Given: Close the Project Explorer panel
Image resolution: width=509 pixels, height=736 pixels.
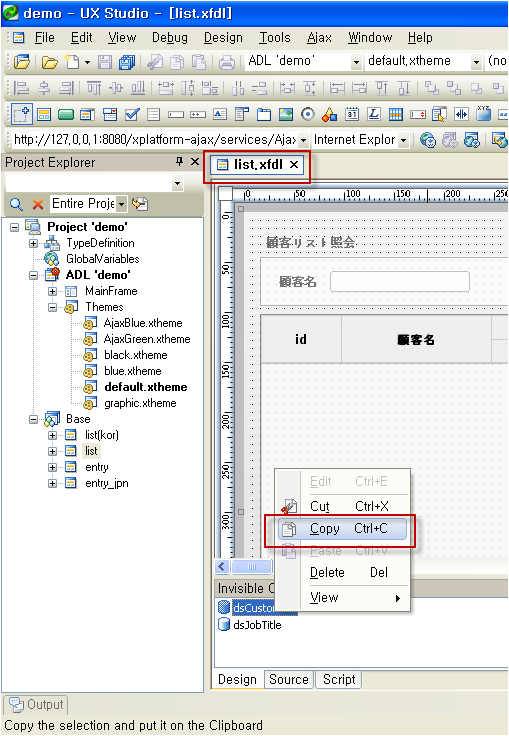Looking at the screenshot, I should click(195, 162).
